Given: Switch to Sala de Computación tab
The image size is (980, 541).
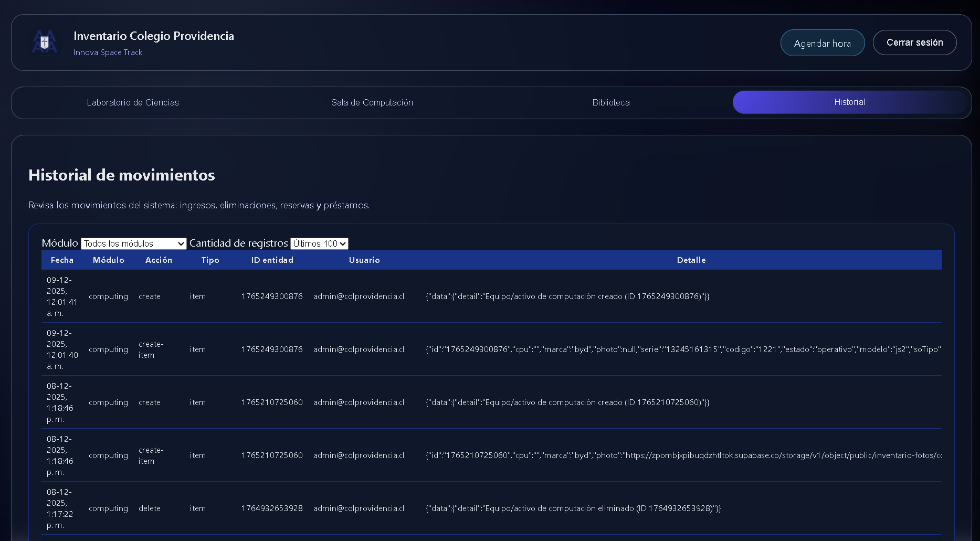Looking at the screenshot, I should point(372,102).
